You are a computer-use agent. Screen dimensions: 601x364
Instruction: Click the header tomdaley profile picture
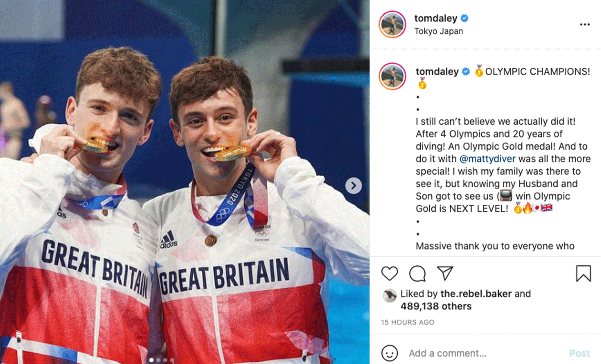point(392,24)
